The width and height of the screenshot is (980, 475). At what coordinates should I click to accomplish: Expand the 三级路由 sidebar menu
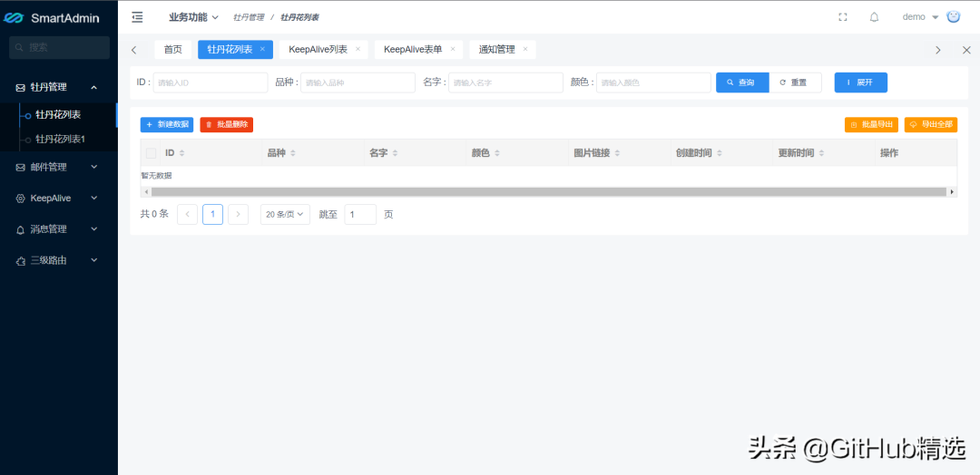coord(59,260)
